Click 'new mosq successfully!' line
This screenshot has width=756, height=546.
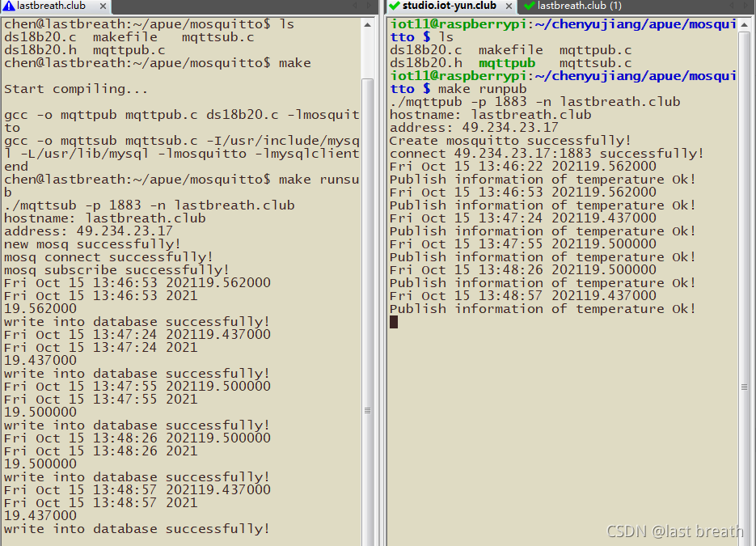point(92,244)
